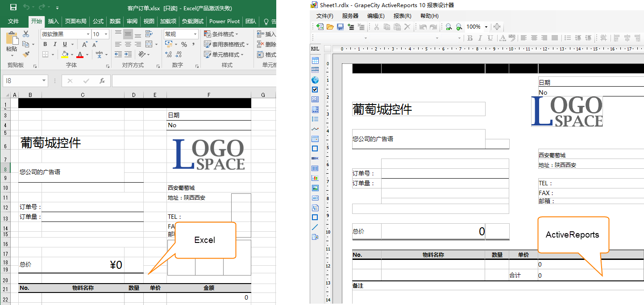
Task: Click the Cut scissors icon in Excel
Action: (x=25, y=34)
